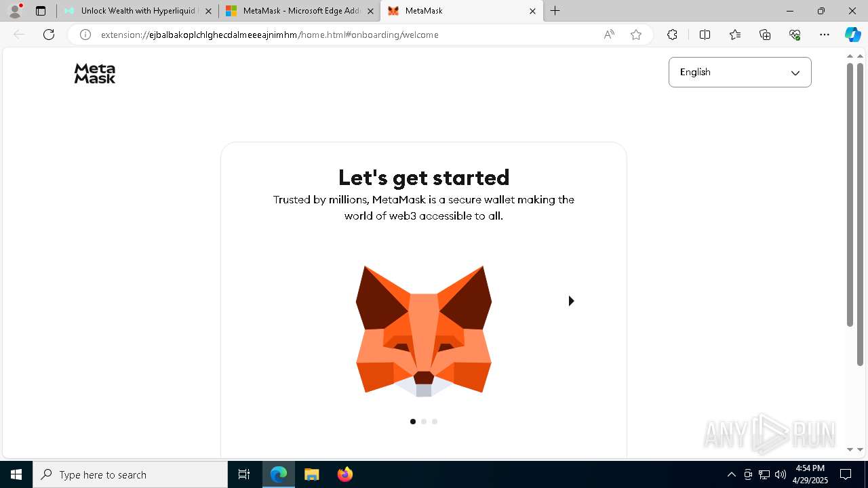The height and width of the screenshot is (488, 868).
Task: Open Edge Settings and more menu
Action: tap(825, 35)
